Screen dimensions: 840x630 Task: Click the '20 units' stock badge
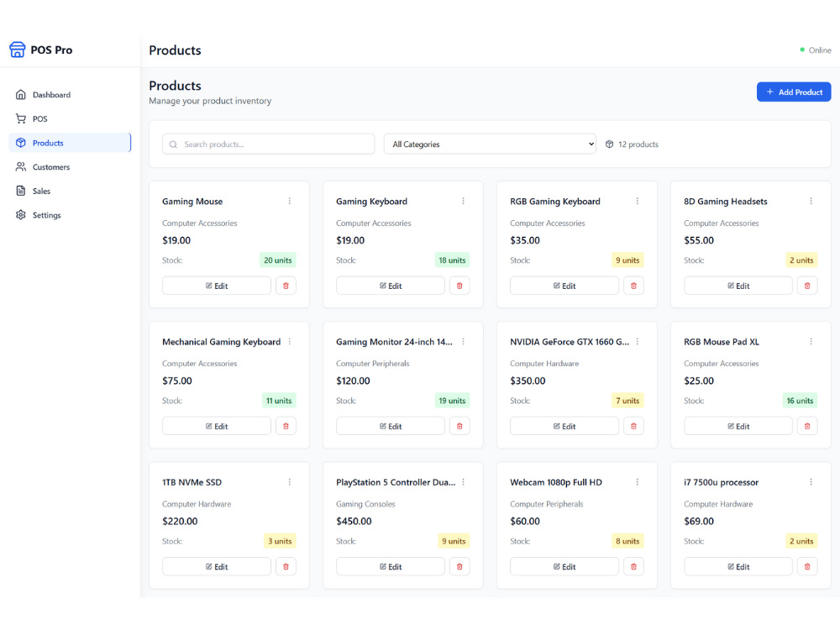point(277,260)
